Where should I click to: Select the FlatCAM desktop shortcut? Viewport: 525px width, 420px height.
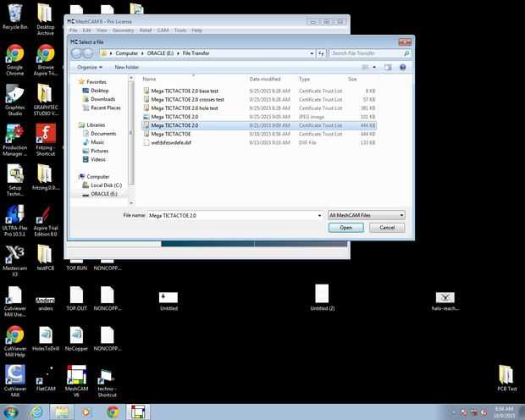click(46, 379)
